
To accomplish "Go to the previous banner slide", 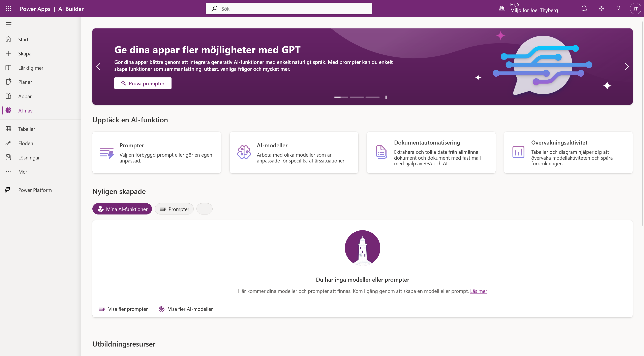I will [98, 67].
